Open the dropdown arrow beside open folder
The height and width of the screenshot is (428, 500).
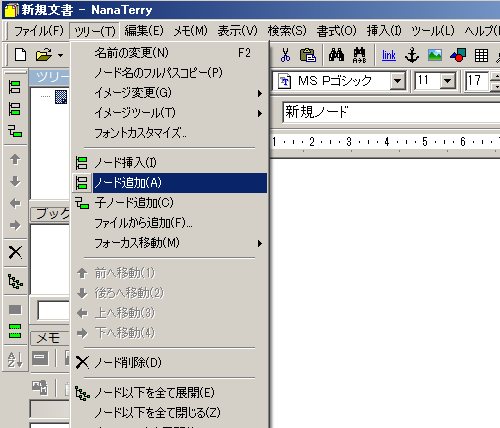[x=60, y=55]
